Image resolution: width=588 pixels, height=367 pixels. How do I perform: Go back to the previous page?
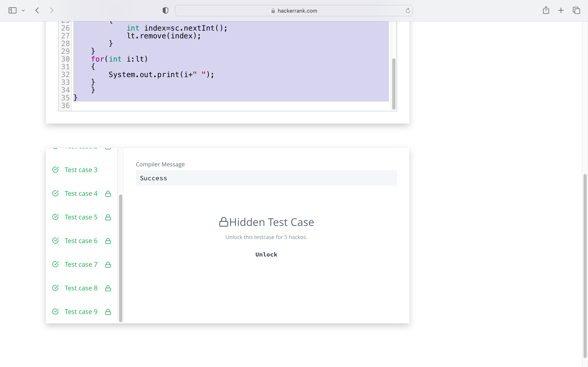tap(37, 10)
